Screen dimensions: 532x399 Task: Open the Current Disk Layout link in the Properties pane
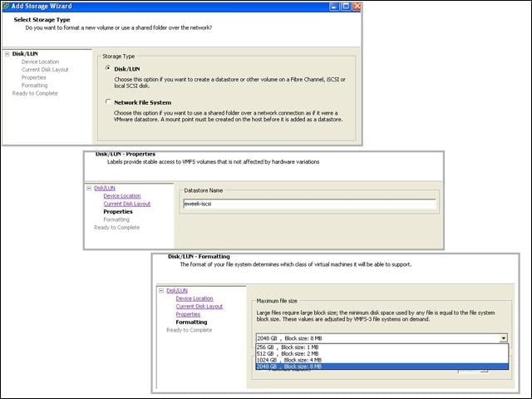(x=127, y=204)
